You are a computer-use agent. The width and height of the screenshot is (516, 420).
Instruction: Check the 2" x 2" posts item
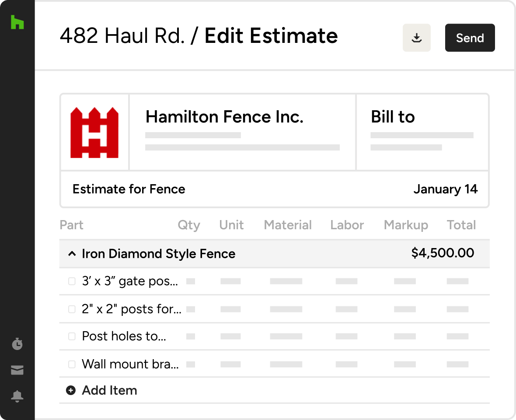(x=72, y=309)
